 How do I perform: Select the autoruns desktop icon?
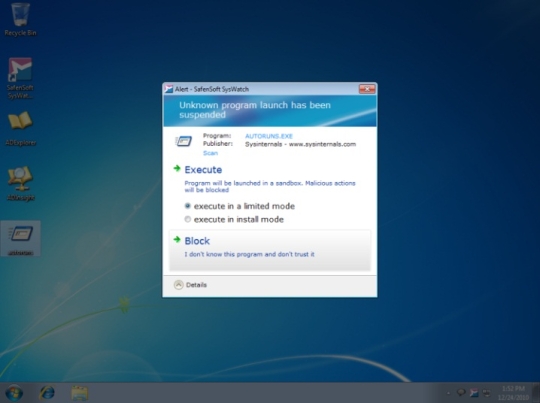(x=20, y=239)
